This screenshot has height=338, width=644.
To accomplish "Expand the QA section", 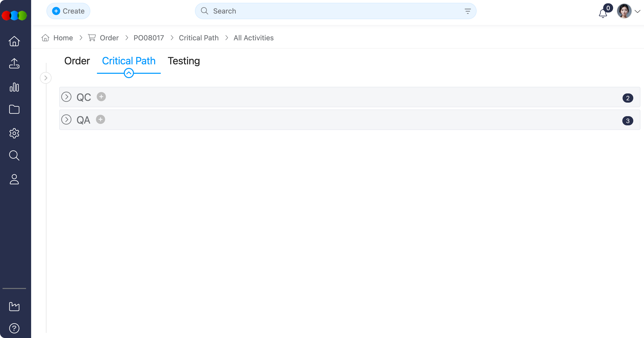I will tap(66, 120).
